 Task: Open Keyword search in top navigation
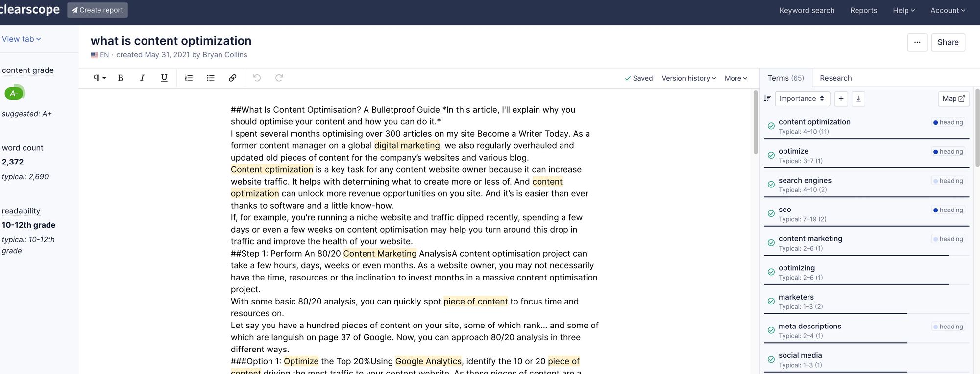tap(807, 10)
